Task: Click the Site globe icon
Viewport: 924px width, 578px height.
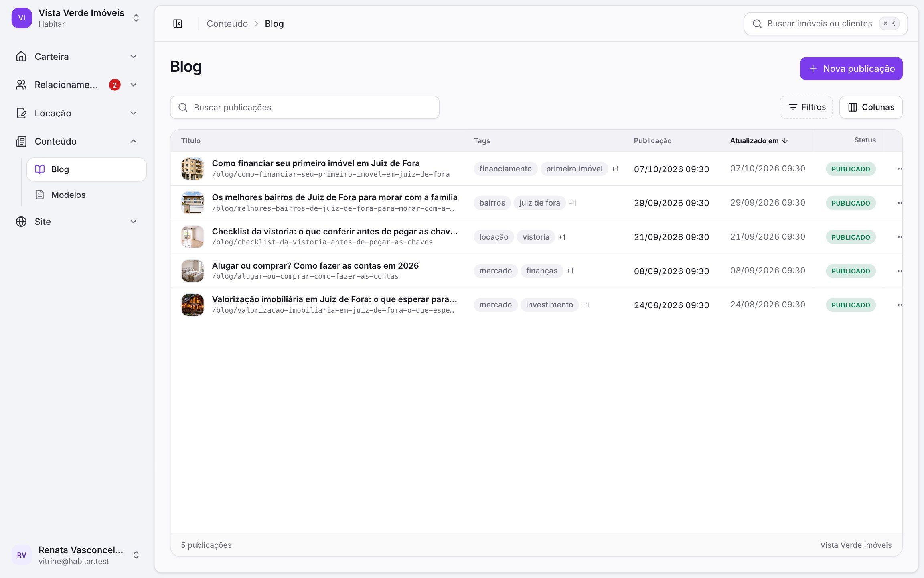Action: click(x=21, y=222)
